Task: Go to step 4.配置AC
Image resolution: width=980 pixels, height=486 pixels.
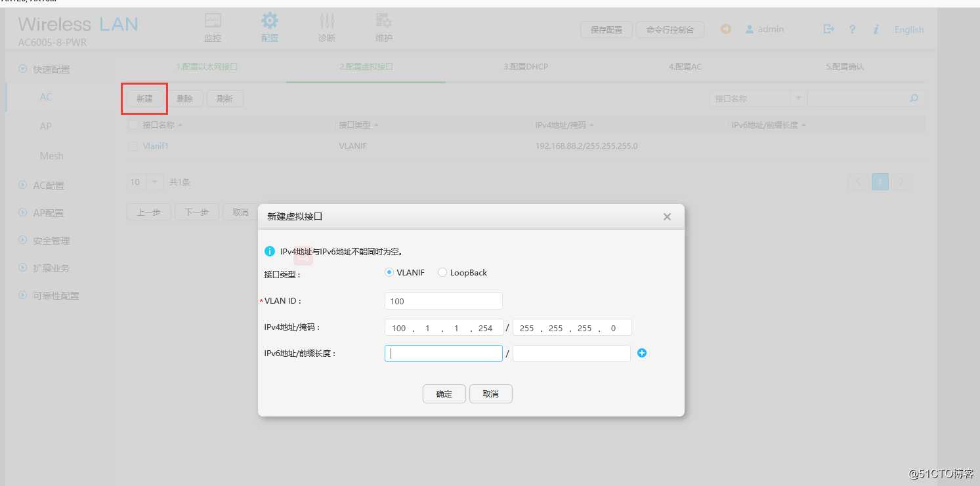Action: coord(685,67)
